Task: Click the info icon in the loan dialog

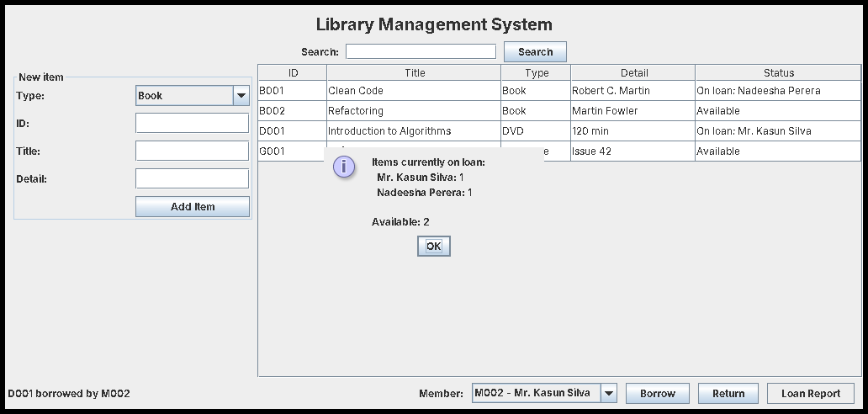Action: coord(344,166)
